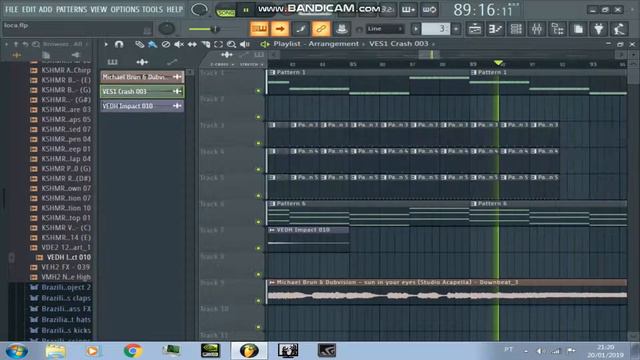Select the Playback speaker tool in playlist
Screen dimensions: 640x360
tap(244, 44)
